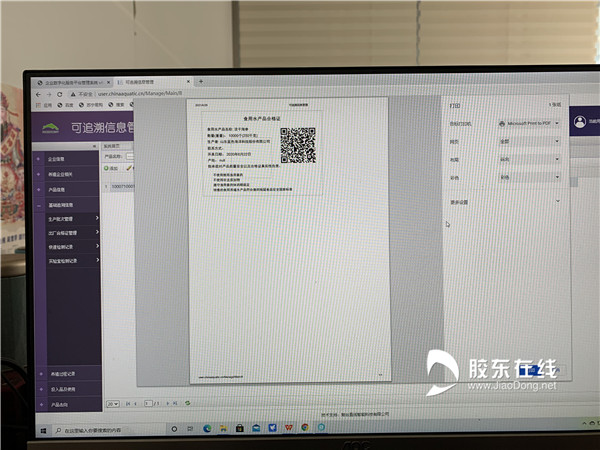Click the green table refresh icon
600x450 pixels.
pos(188,403)
